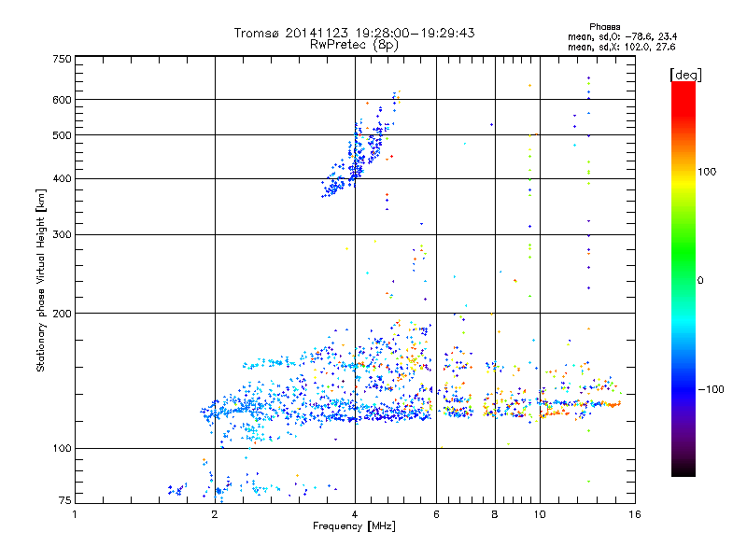The image size is (747, 560).
Task: Click the 'Stationary phase Virtual Height [km]' axis title
Action: pyautogui.click(x=41, y=281)
